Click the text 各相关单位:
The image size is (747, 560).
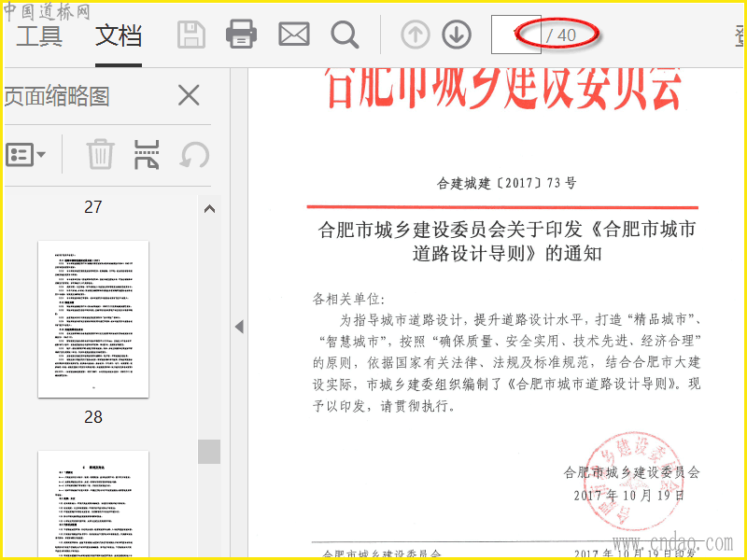348,299
